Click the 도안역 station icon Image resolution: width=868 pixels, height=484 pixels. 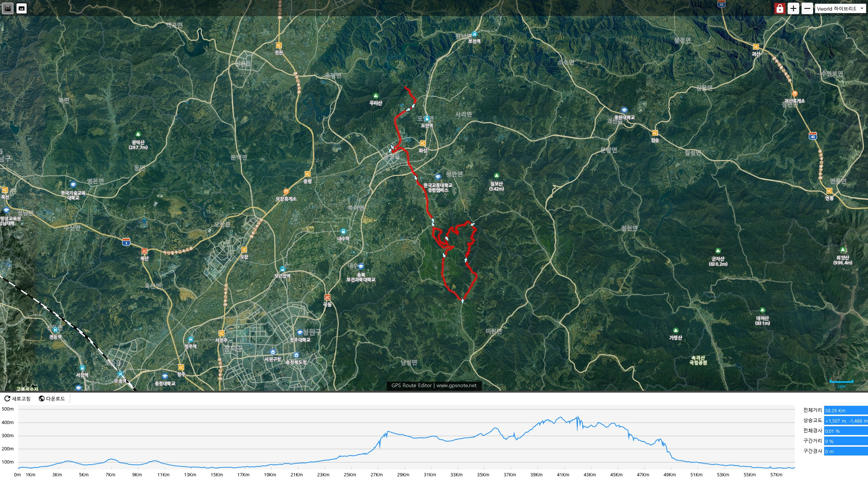pos(427,119)
